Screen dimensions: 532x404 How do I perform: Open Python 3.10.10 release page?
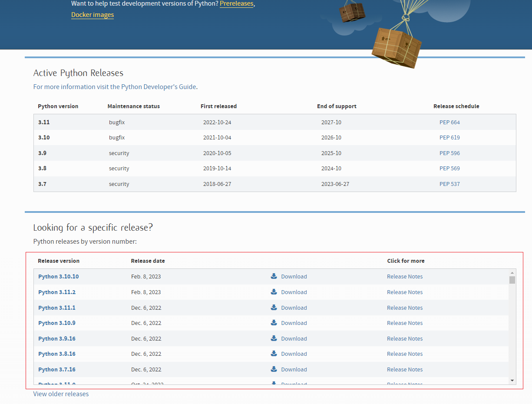coord(59,277)
